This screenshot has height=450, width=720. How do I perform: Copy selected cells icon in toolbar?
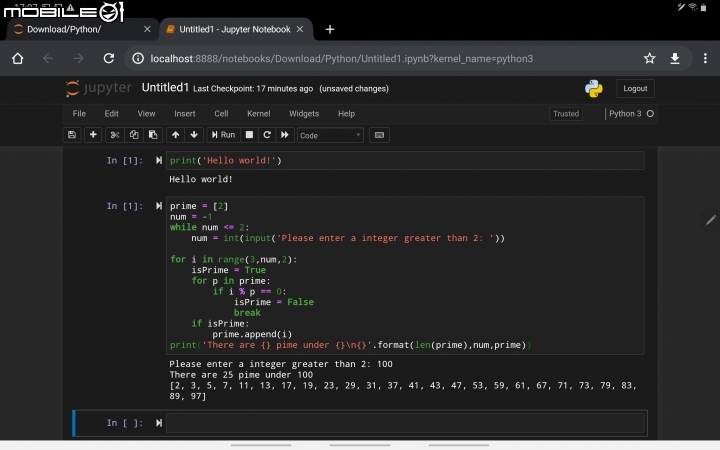(134, 135)
